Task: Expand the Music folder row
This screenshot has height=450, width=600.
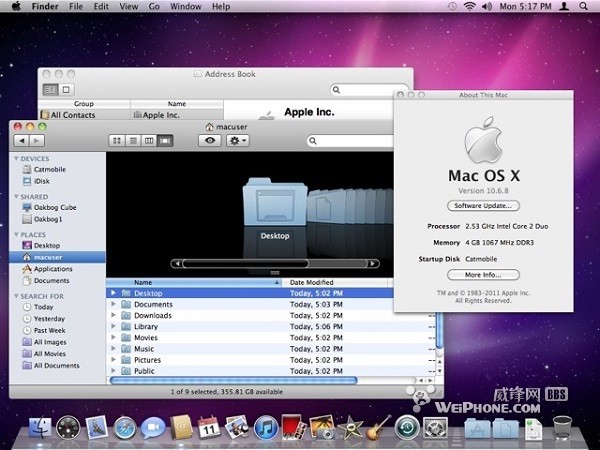Action: [113, 348]
